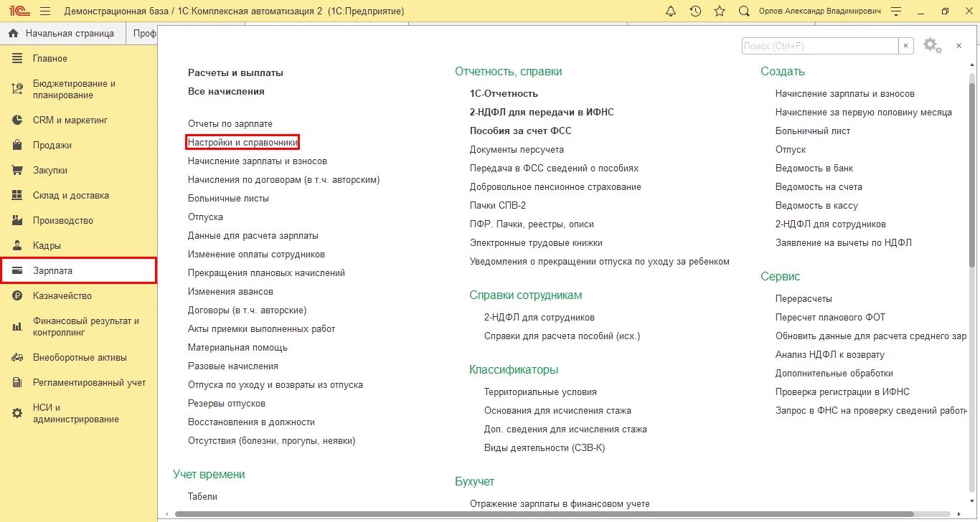
Task: Open Пособия за счет ФСС
Action: click(x=520, y=131)
